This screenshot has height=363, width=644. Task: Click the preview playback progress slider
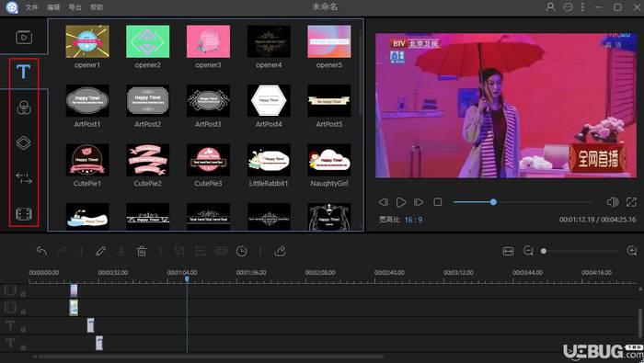pos(523,202)
